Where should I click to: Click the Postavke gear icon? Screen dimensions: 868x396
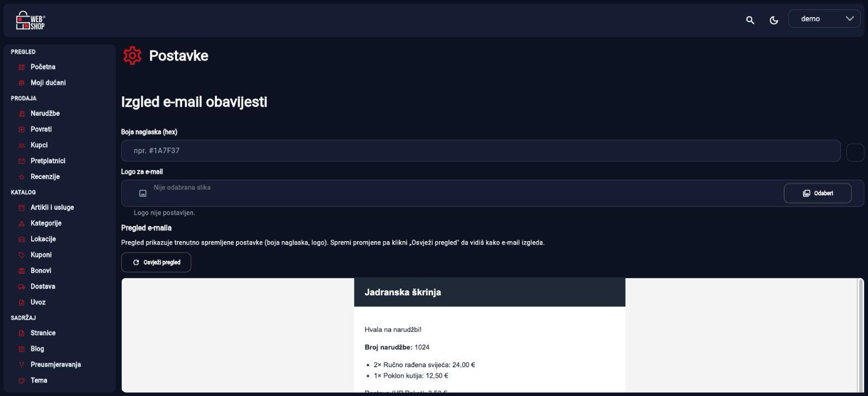coord(132,55)
